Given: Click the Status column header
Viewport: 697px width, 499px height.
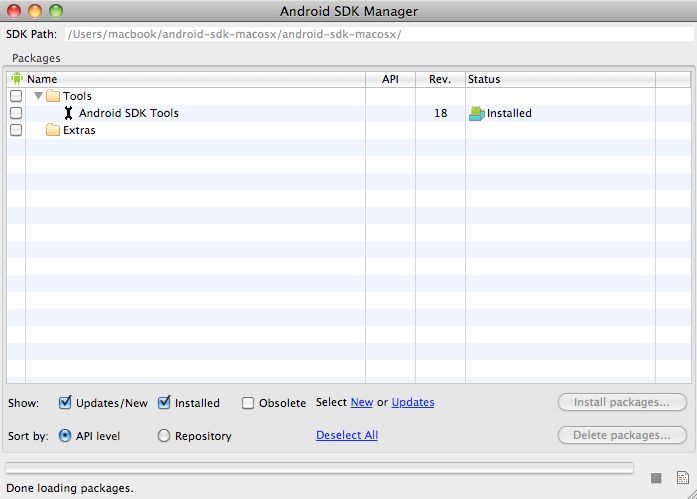Looking at the screenshot, I should 560,79.
